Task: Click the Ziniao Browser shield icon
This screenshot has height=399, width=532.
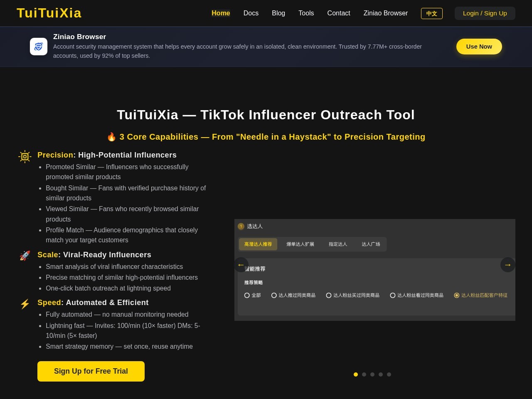Action: click(39, 47)
